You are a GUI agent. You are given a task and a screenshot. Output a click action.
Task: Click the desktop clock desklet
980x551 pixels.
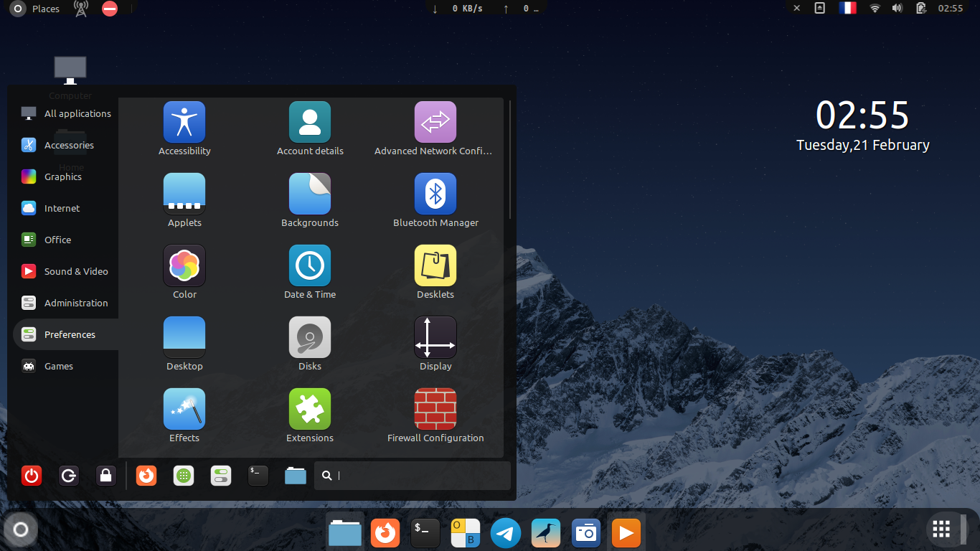(x=863, y=126)
